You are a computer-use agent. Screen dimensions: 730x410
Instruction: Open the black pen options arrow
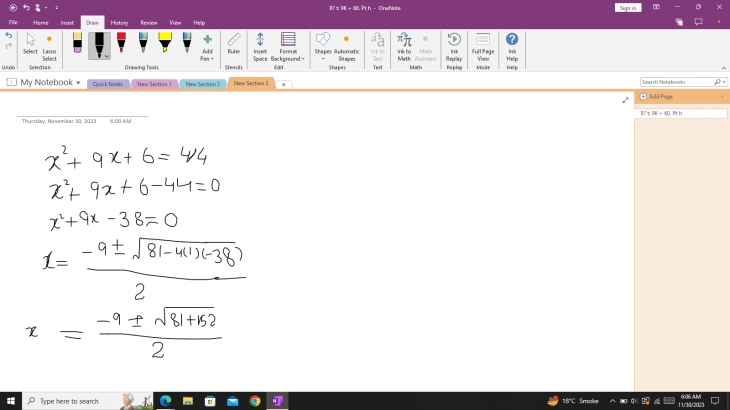107,56
